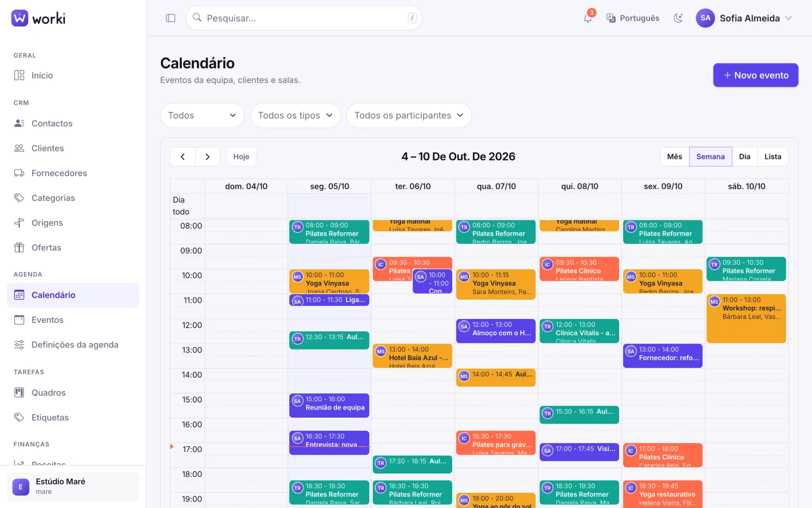Open Tuesday's Hotel Baía Azul event

(x=413, y=356)
